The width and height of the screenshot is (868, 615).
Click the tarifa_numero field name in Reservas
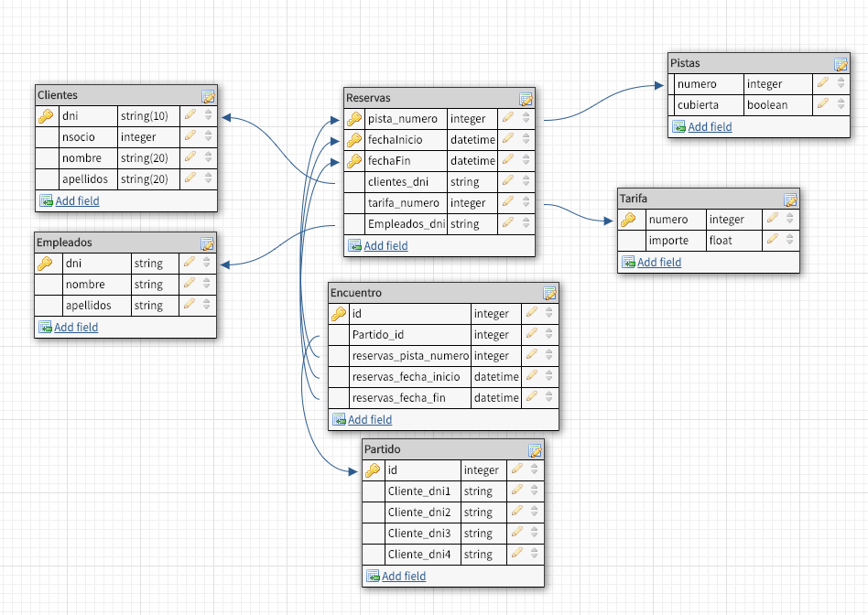[403, 203]
